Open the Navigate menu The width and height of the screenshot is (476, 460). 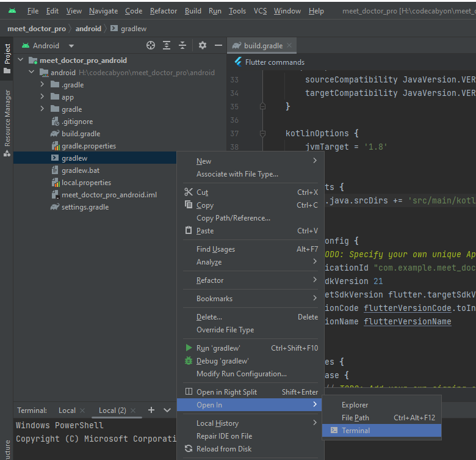pyautogui.click(x=104, y=11)
